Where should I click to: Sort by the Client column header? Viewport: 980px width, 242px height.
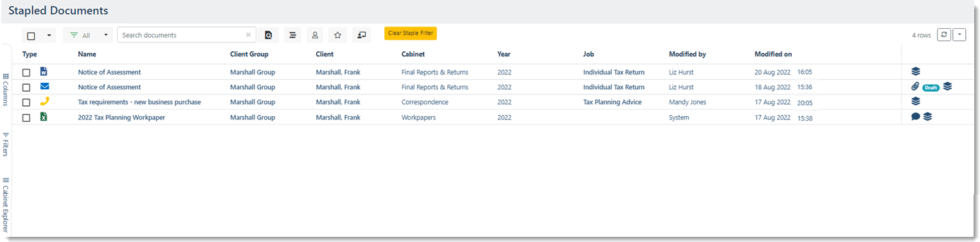pyautogui.click(x=325, y=55)
